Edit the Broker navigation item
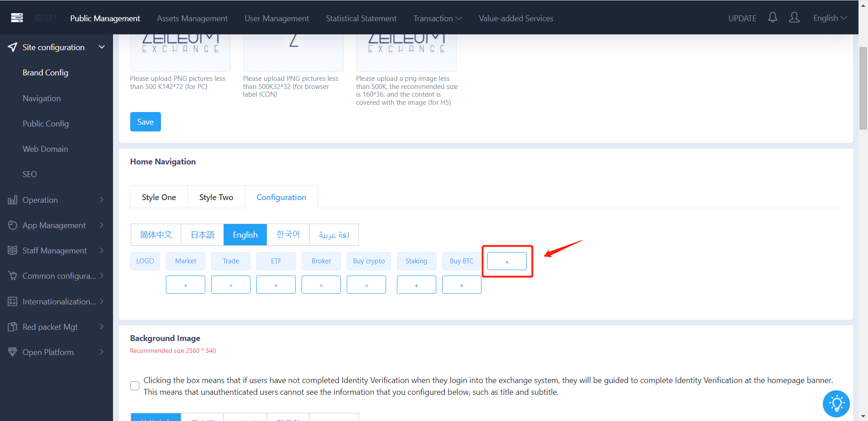Viewport: 868px width, 421px height. (321, 261)
